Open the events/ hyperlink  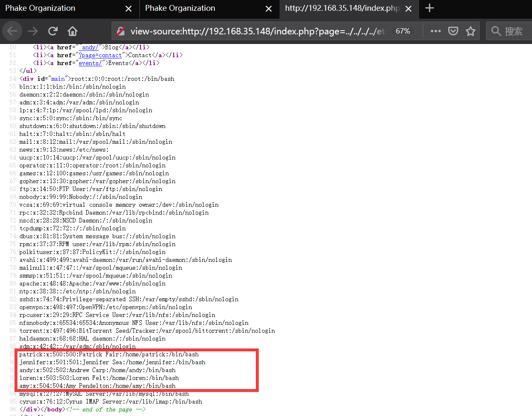click(90, 63)
